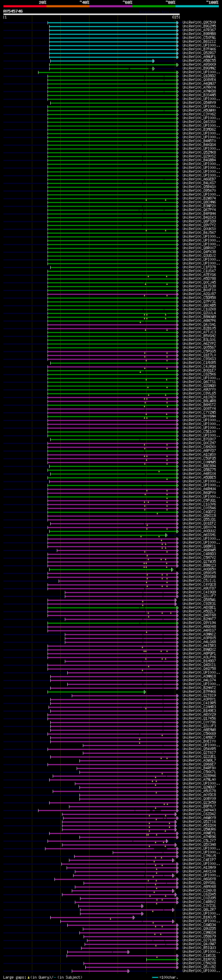Select hit label UniRef100_C7YZN5
222x980 pixels.
coord(199,413)
